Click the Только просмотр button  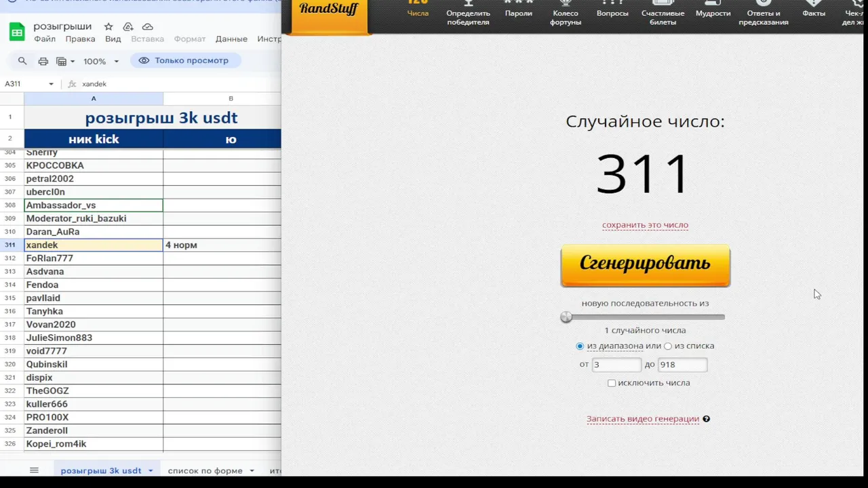point(185,60)
